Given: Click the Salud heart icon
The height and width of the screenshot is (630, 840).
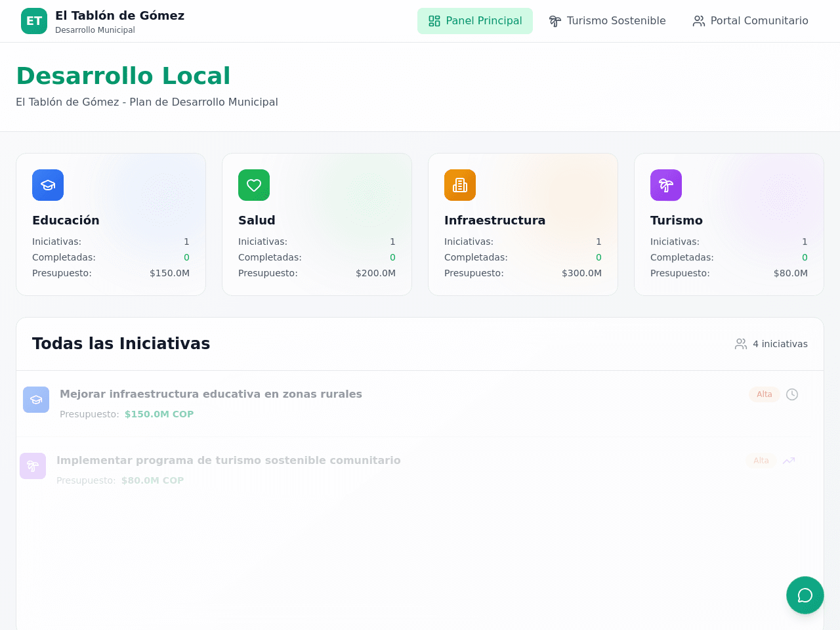Looking at the screenshot, I should 254,185.
